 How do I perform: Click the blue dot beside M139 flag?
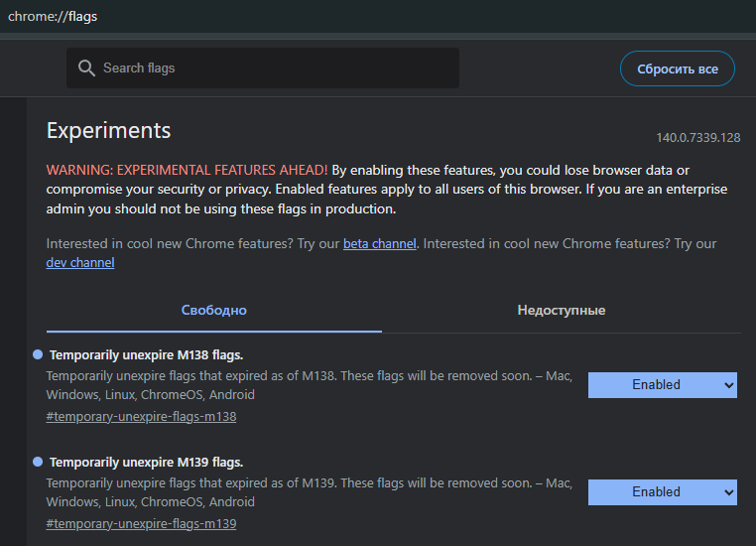click(38, 462)
